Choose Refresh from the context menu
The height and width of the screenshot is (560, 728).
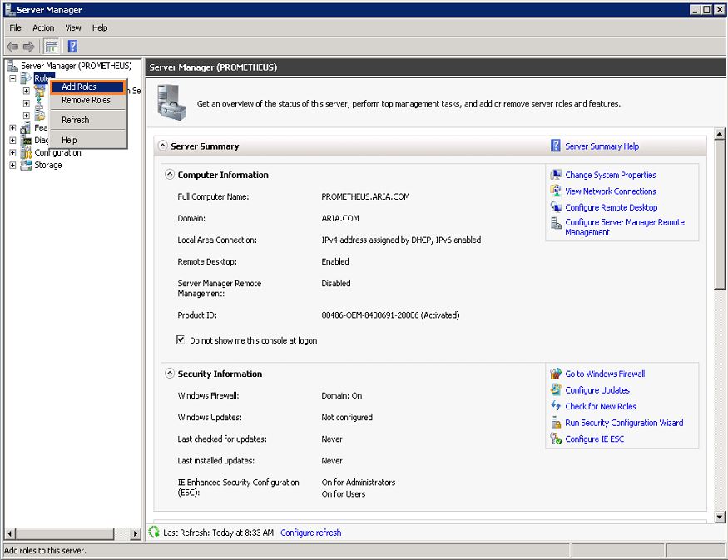click(87, 120)
